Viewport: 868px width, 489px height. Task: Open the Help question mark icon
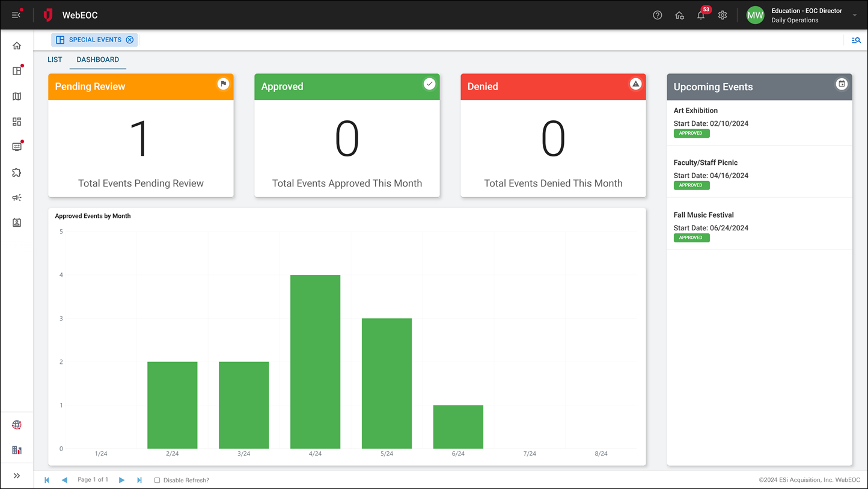[x=657, y=15]
